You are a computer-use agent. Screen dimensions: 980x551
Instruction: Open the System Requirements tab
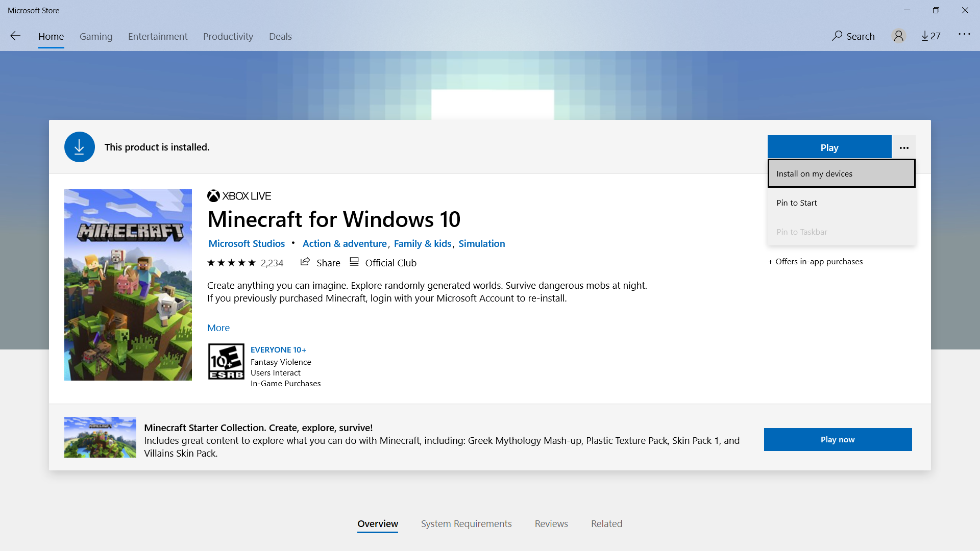click(x=465, y=523)
